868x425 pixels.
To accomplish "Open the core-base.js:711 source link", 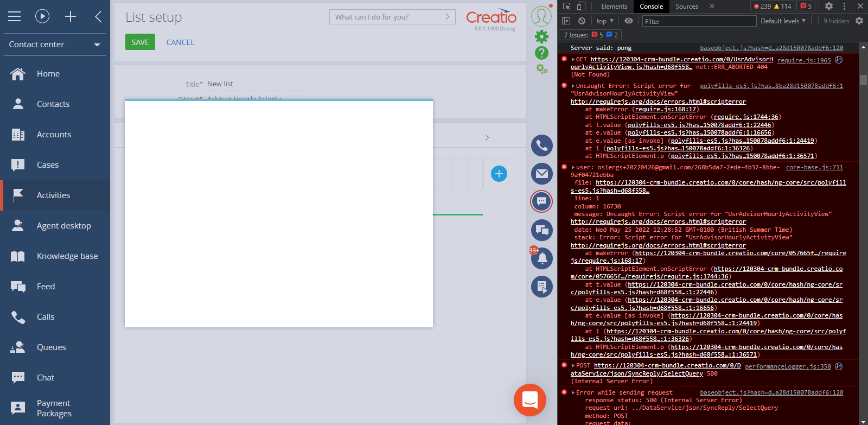I will [814, 167].
